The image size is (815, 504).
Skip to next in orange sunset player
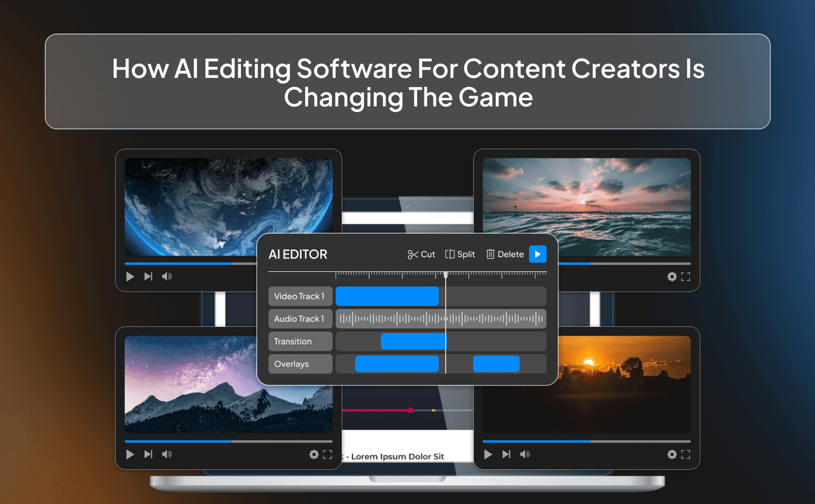pyautogui.click(x=506, y=454)
